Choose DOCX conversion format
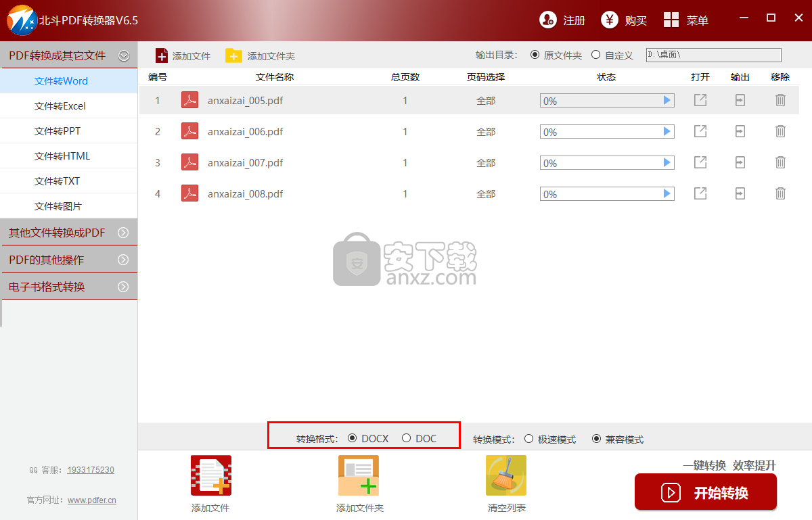This screenshot has width=812, height=520. [x=352, y=438]
